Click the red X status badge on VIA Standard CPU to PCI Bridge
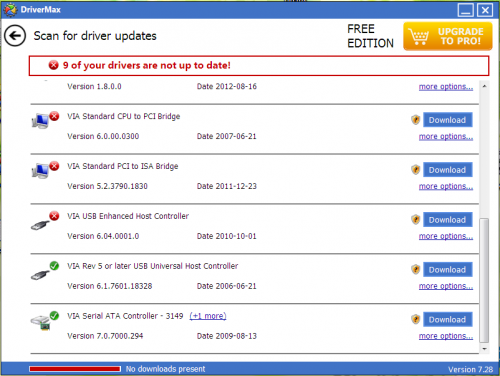This screenshot has height=376, width=500. point(54,116)
